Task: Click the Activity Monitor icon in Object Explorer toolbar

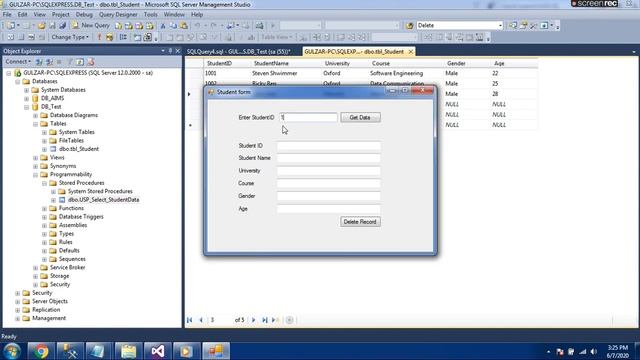Action: tap(91, 62)
